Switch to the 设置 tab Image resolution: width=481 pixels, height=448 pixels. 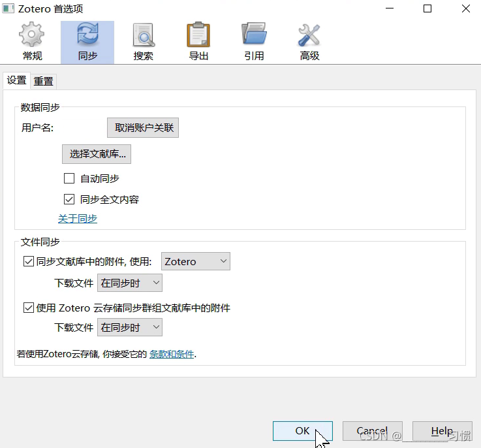[16, 80]
